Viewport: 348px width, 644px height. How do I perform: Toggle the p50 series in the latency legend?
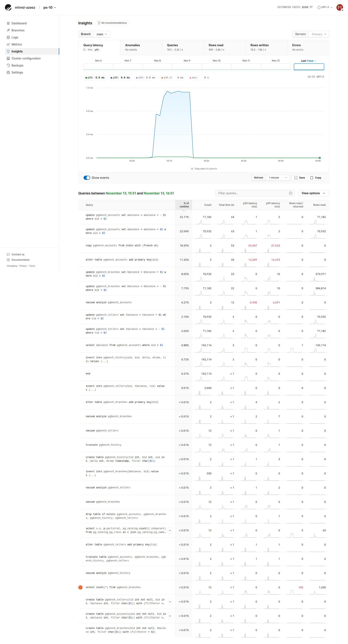point(95,78)
